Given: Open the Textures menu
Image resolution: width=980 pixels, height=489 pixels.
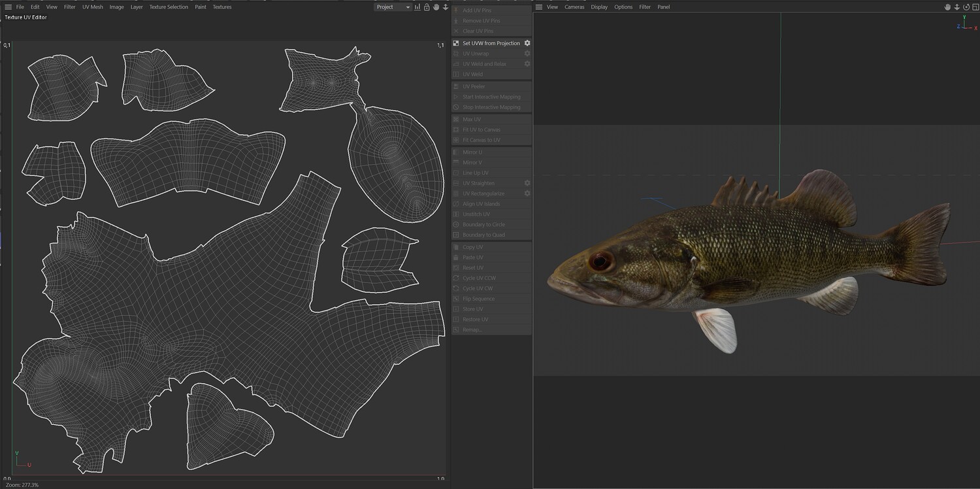Looking at the screenshot, I should 222,7.
